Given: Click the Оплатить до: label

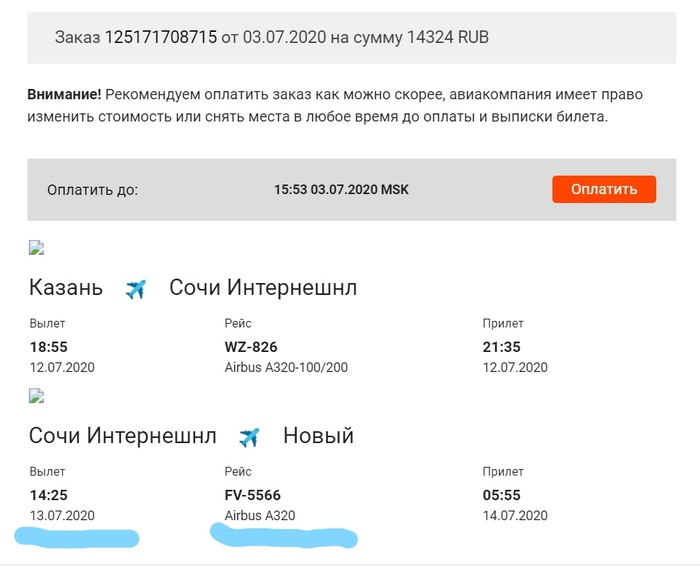Looking at the screenshot, I should [92, 189].
